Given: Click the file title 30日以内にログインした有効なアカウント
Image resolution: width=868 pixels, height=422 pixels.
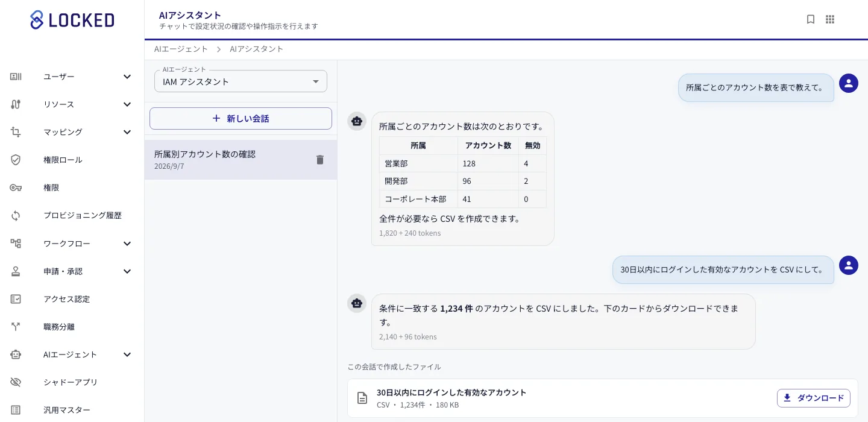Looking at the screenshot, I should click(451, 392).
